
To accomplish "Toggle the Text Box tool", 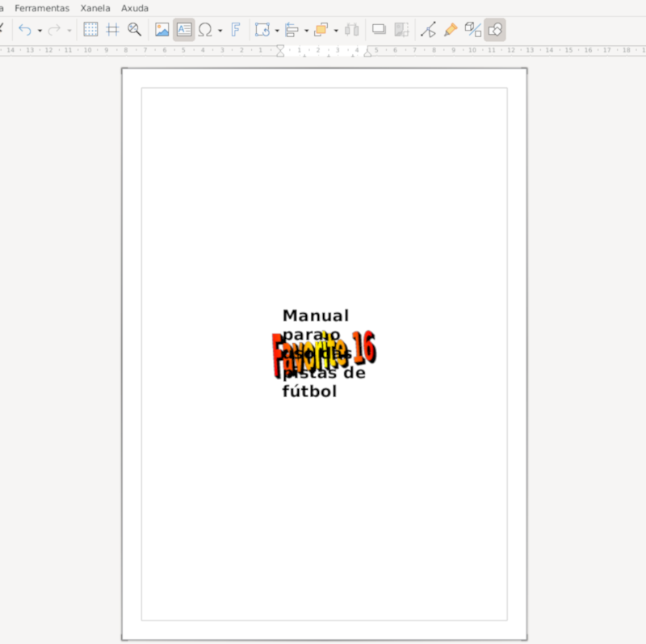I will [184, 30].
